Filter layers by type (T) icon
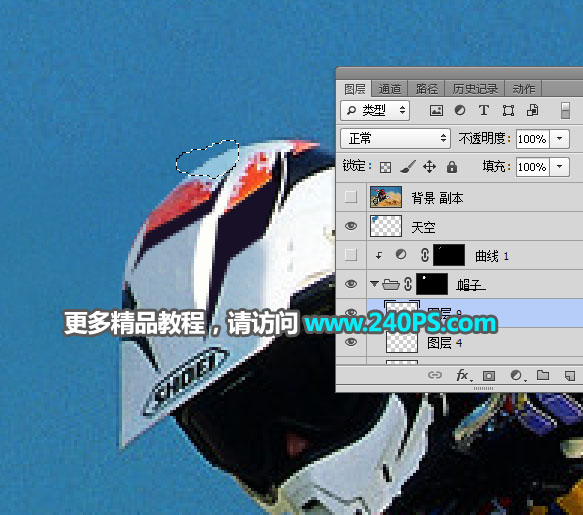Screen dimensions: 583x515 click(483, 110)
